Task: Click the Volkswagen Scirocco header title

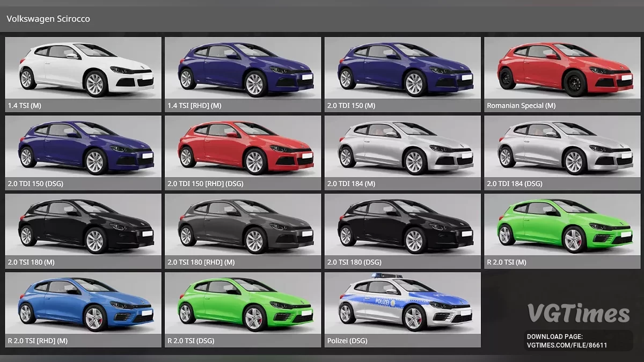Action: click(48, 18)
